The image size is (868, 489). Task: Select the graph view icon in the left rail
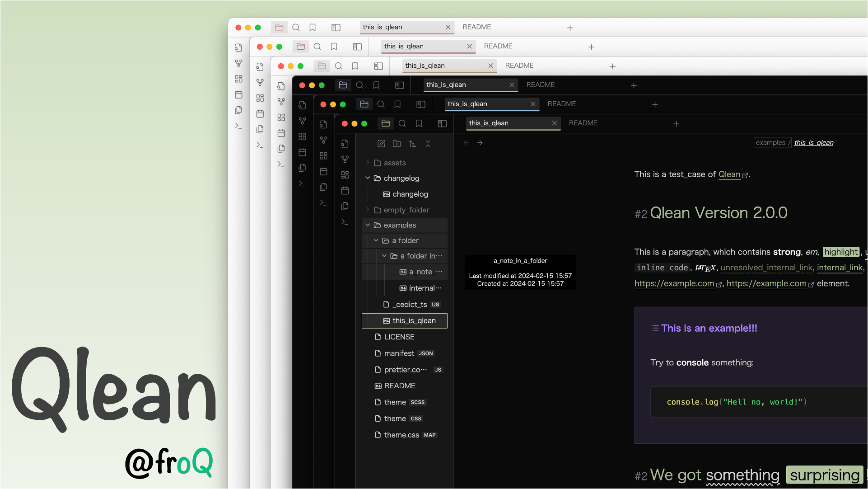pyautogui.click(x=345, y=159)
